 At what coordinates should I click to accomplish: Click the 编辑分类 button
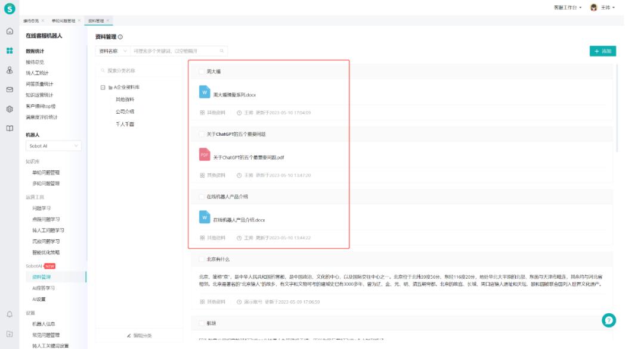[139, 335]
